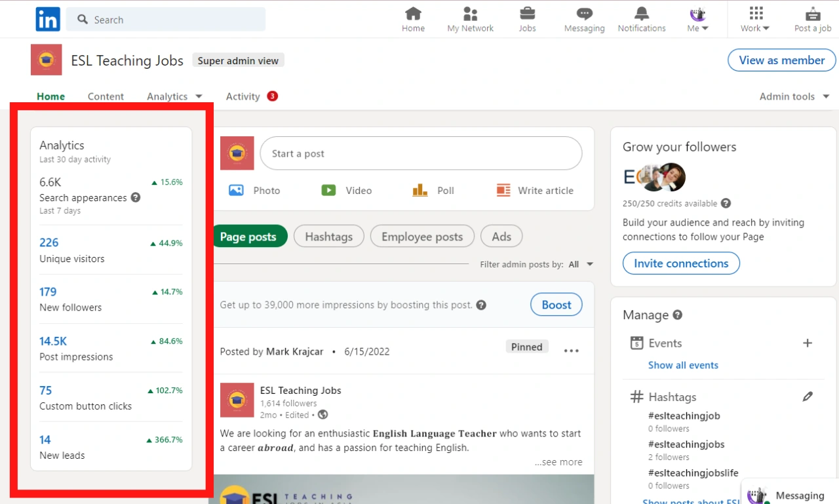Click the ESL Teaching Jobs post avatar
Viewport: 839px width, 504px height.
237,400
